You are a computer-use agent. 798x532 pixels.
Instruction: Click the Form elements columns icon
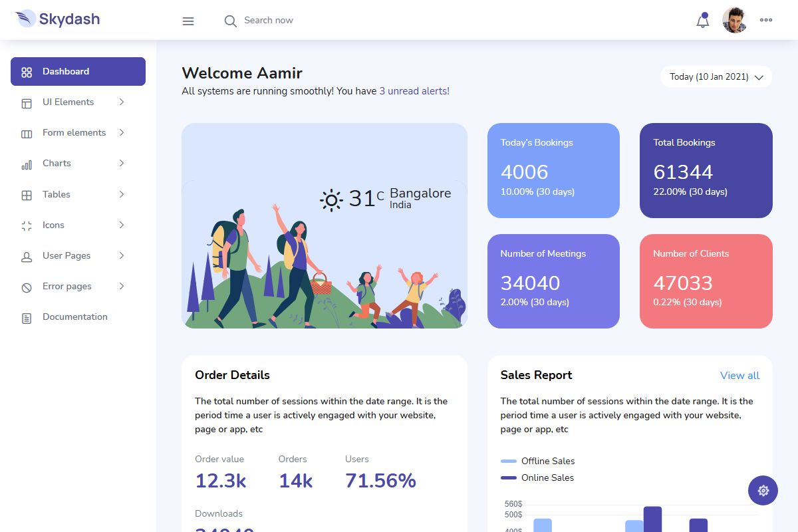(27, 134)
